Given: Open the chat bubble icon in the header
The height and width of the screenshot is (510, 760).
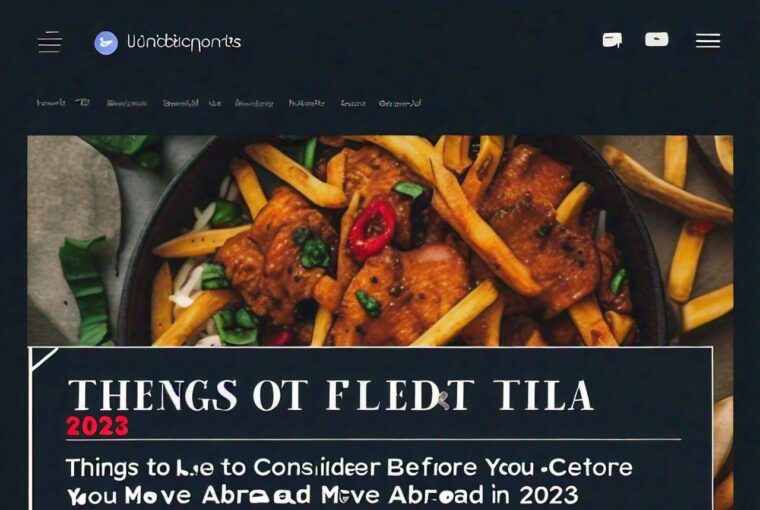Looking at the screenshot, I should [613, 40].
